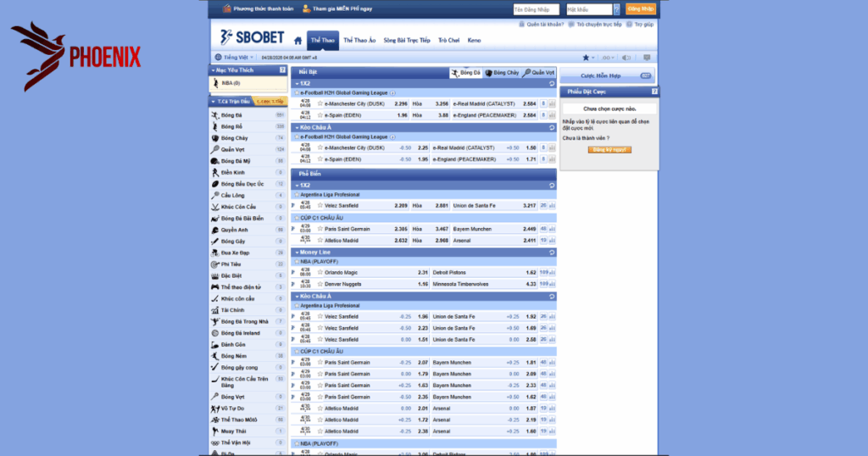Refresh the Money Line section
868x456 pixels.
coord(551,253)
